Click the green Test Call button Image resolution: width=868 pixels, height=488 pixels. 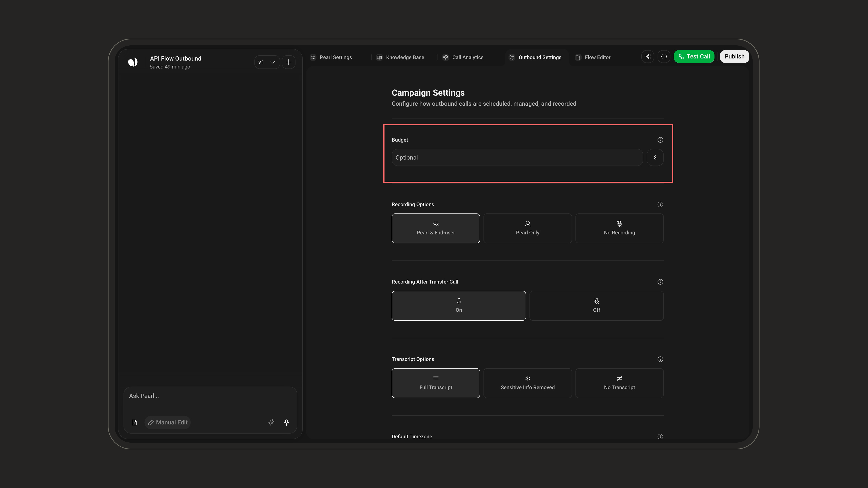[x=694, y=57]
